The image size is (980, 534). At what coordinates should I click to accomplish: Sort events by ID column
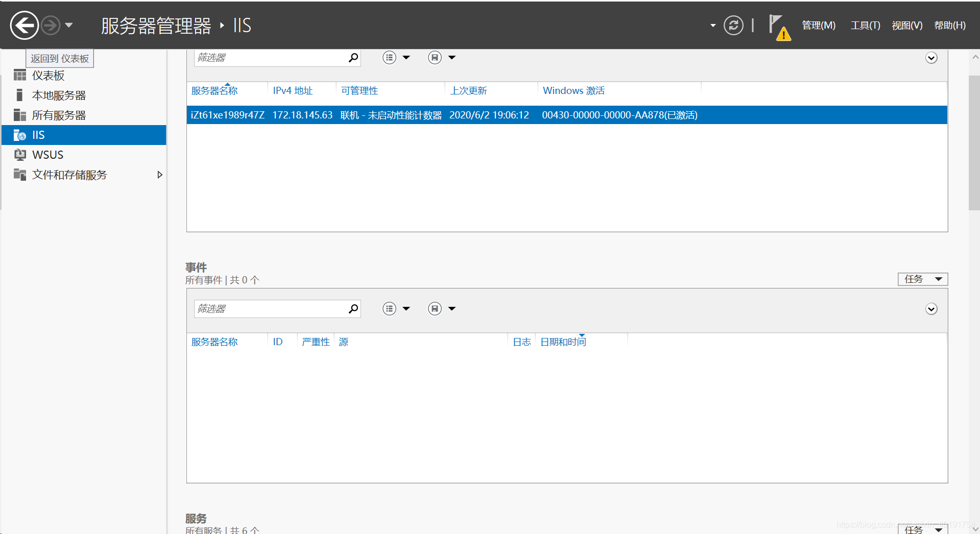(278, 342)
